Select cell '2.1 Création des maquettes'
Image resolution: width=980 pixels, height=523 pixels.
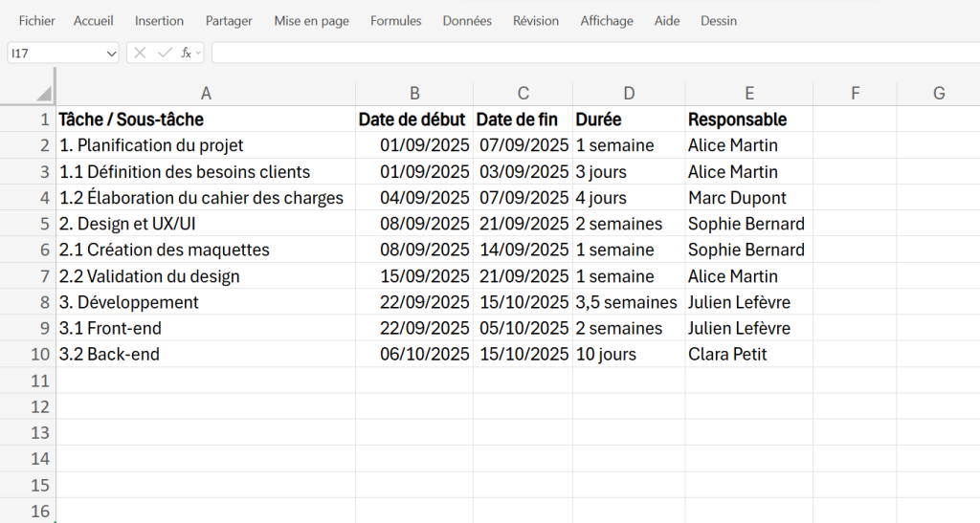click(x=206, y=250)
